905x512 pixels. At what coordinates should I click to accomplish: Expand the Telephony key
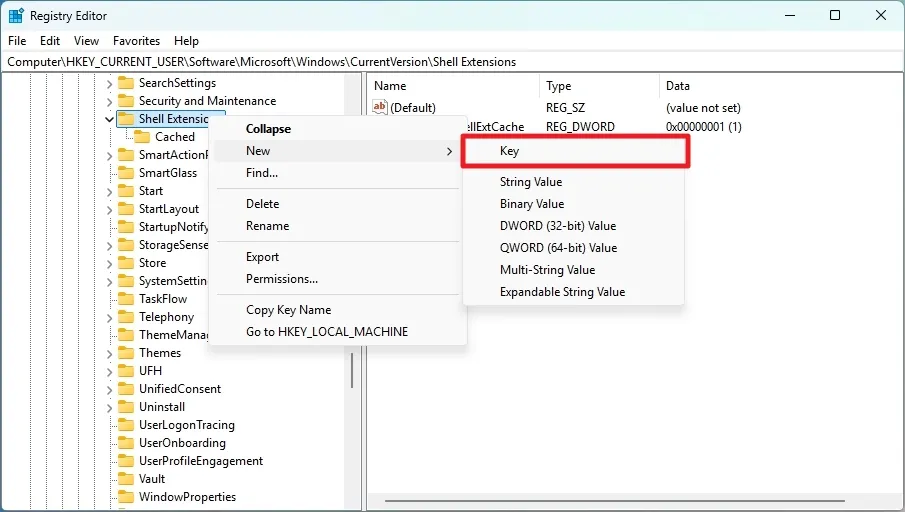tap(109, 318)
